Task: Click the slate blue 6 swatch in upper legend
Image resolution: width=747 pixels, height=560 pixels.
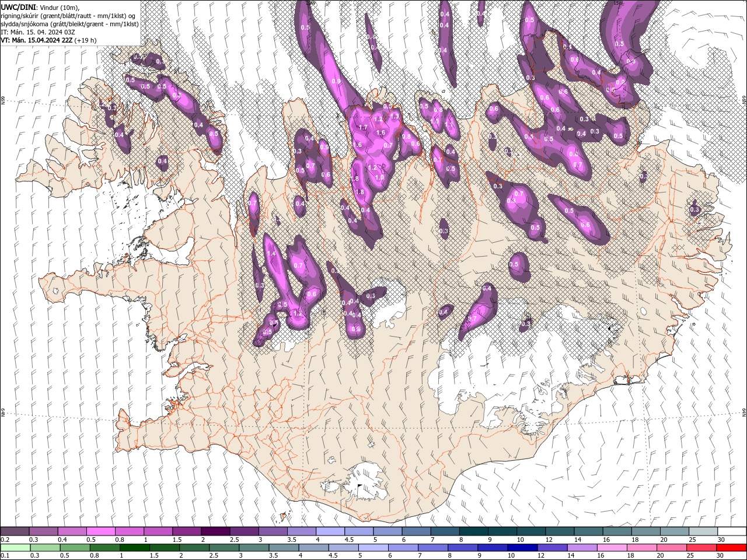Action: [416, 531]
